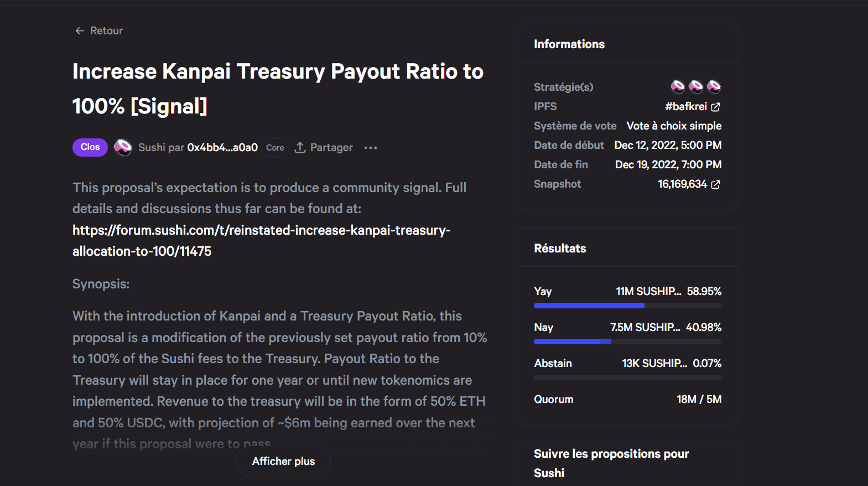
Task: Open the #bafkrei IPFS hash link
Action: (x=686, y=106)
